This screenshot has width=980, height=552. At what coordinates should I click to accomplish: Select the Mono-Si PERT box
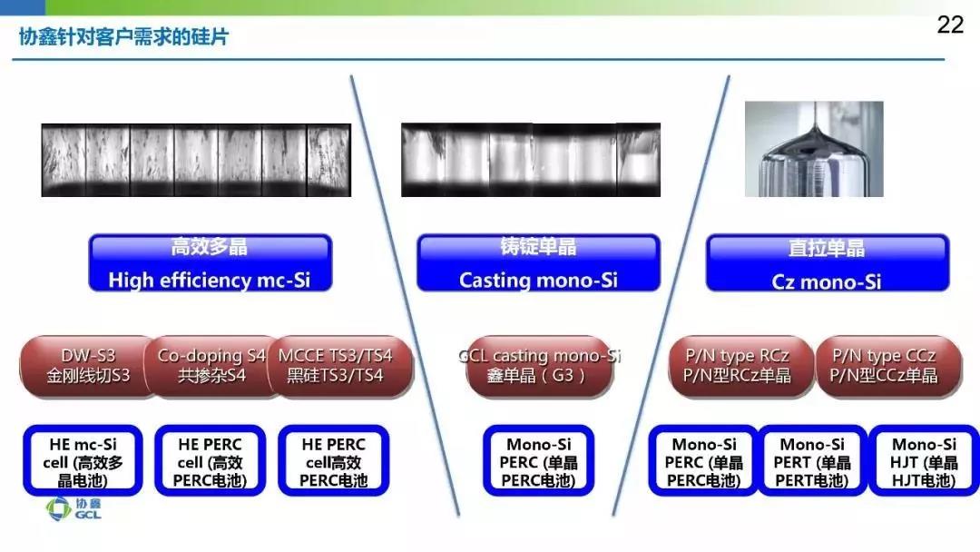(812, 461)
